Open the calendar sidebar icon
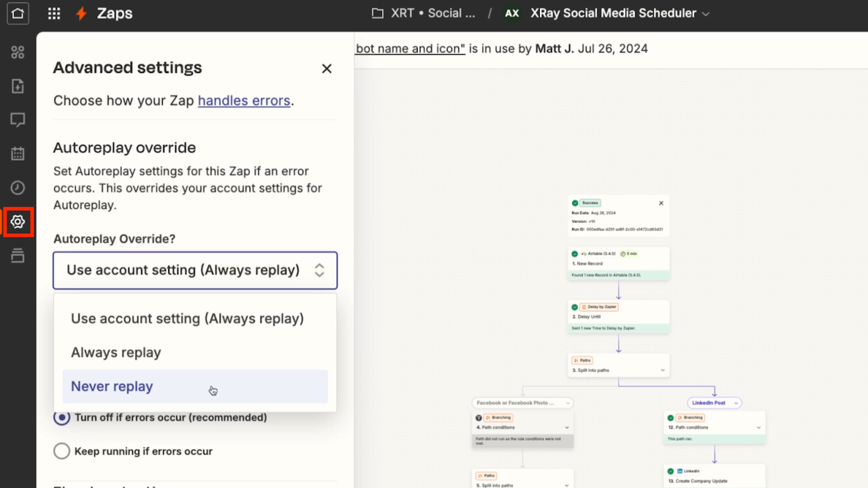868x488 pixels. [x=17, y=153]
